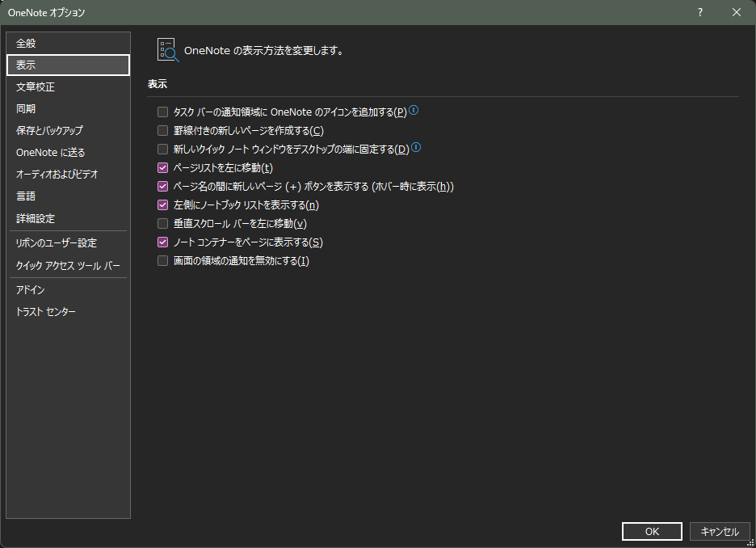Open the 言語 category
Image resolution: width=756 pixels, height=548 pixels.
(68, 196)
